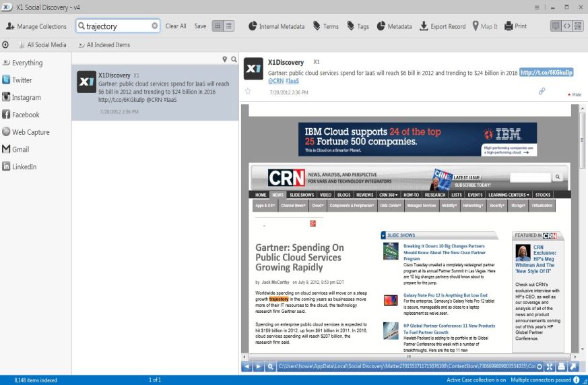
Task: Click the file path address field
Action: point(407,367)
